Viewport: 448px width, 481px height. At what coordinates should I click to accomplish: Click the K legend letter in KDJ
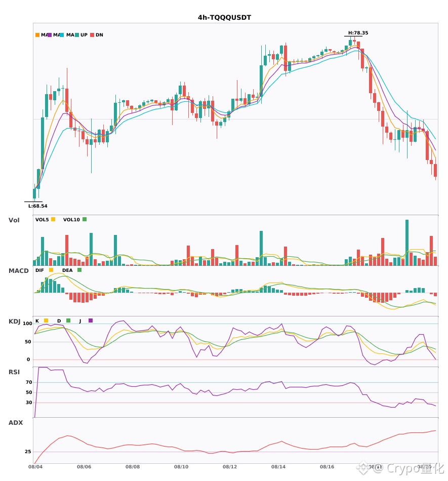37,321
